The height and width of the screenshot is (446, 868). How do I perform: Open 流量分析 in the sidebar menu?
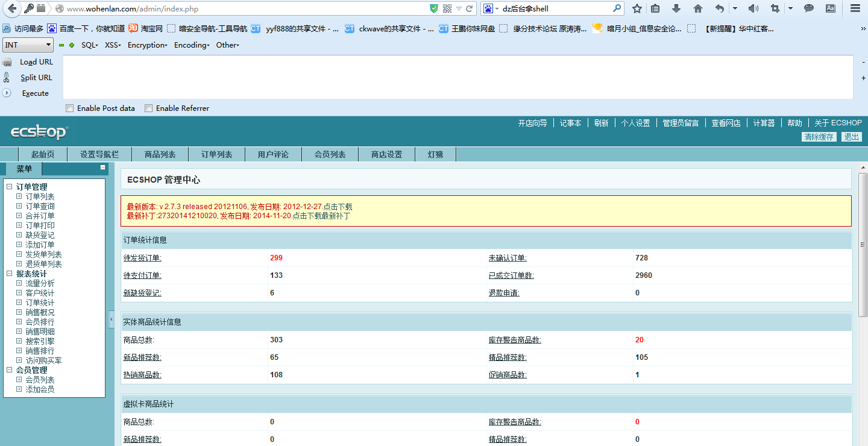tap(40, 283)
